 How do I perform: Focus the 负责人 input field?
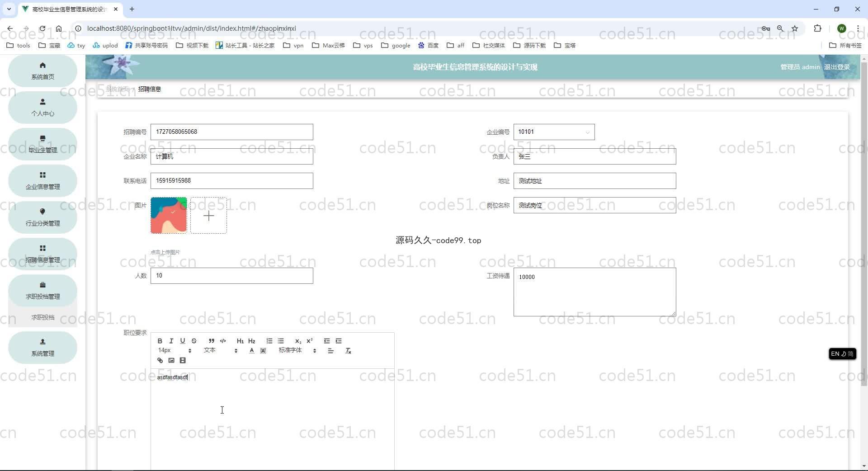click(x=594, y=156)
